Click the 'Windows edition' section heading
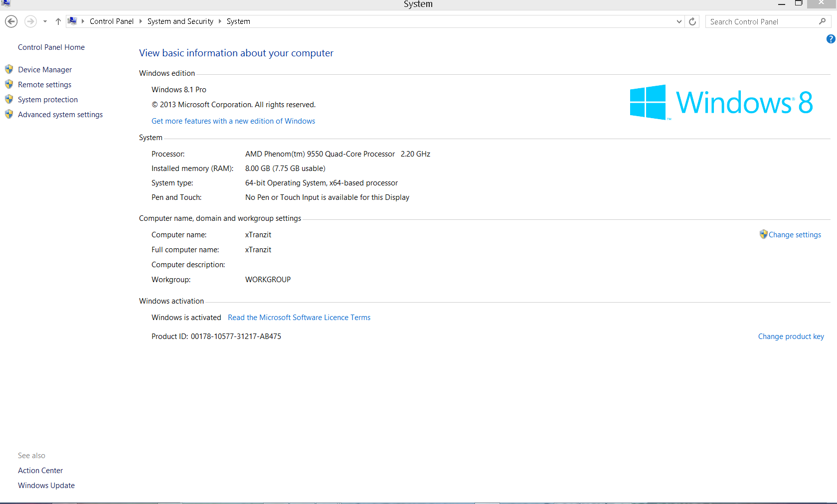The width and height of the screenshot is (837, 504). [x=167, y=73]
